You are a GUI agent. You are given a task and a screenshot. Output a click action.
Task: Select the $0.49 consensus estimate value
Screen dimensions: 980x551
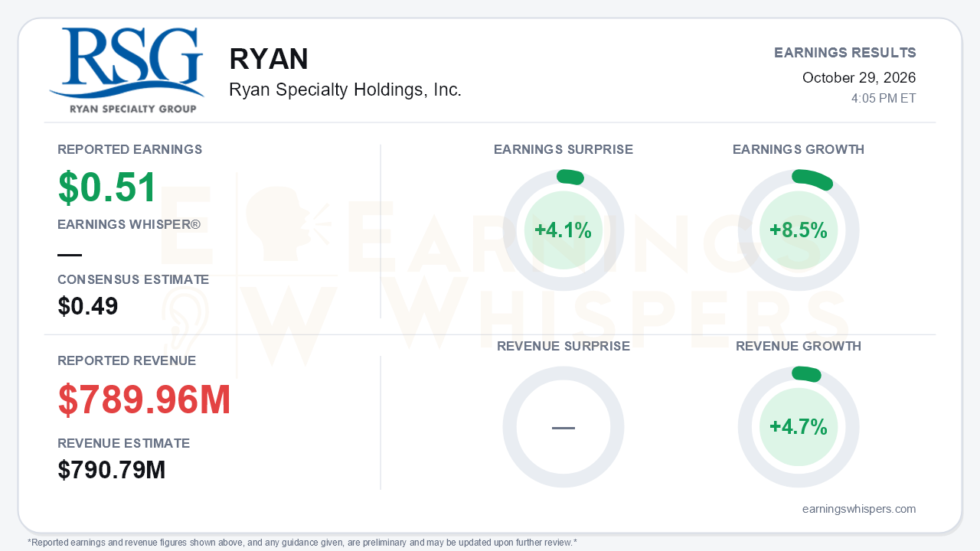click(x=88, y=306)
